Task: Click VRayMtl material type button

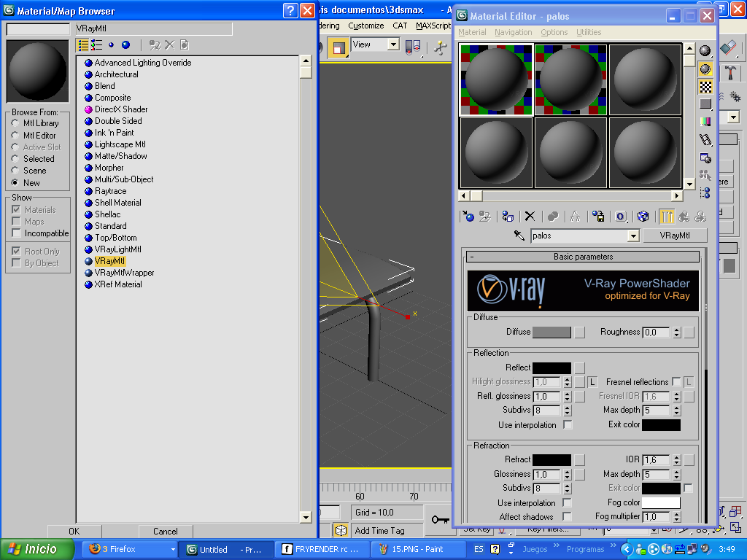Action: point(675,236)
